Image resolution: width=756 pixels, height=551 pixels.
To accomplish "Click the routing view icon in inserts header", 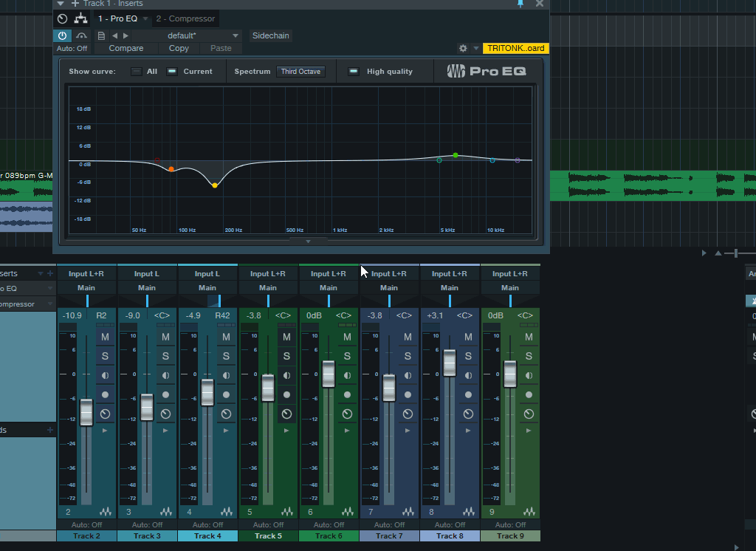I will 80,18.
